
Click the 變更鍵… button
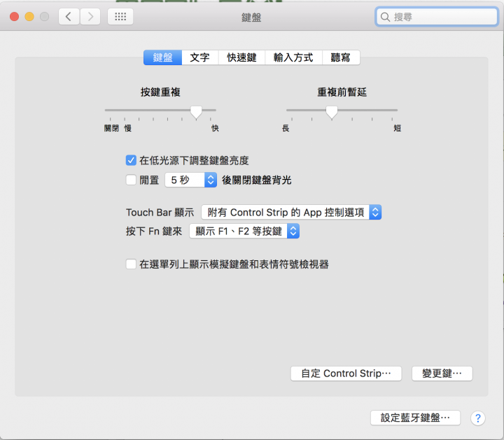point(442,374)
